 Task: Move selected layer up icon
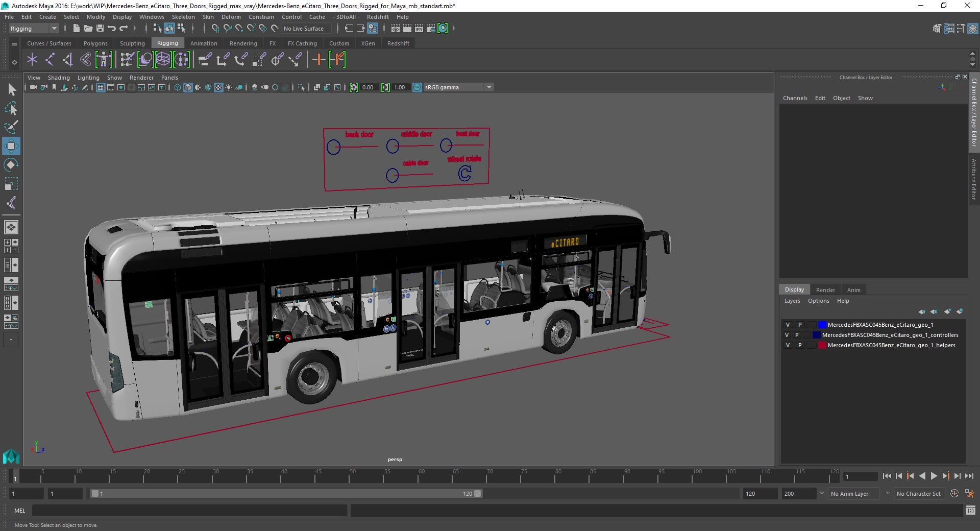(922, 311)
